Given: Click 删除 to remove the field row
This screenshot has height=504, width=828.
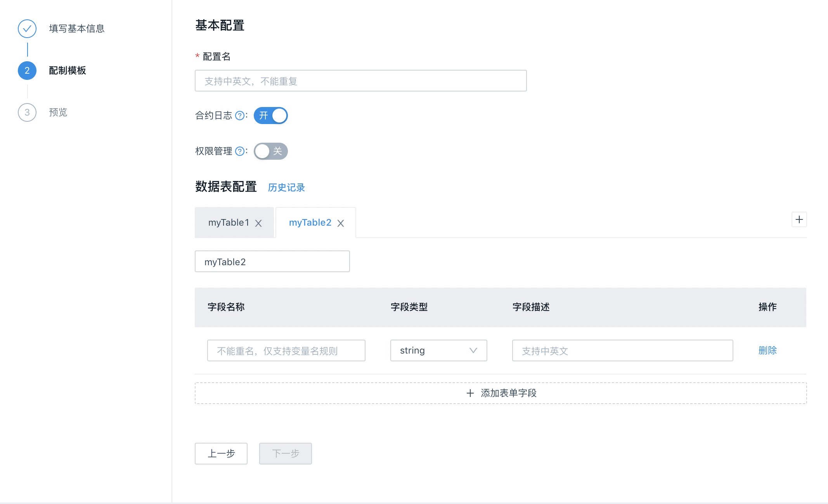Looking at the screenshot, I should tap(767, 350).
